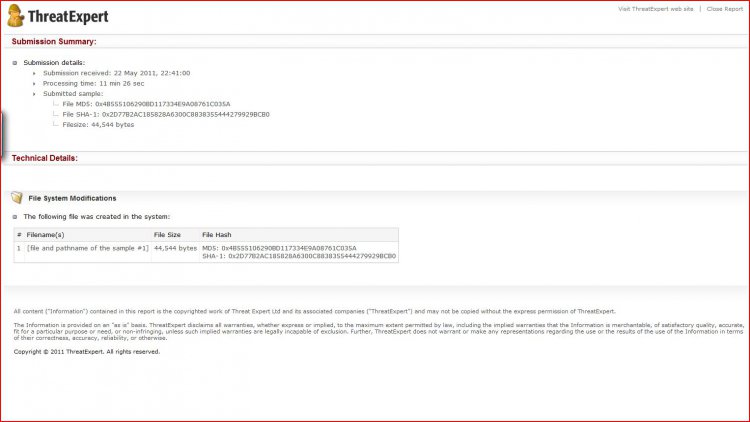Collapse the Submission details section
750x422 pixels.
pos(15,63)
